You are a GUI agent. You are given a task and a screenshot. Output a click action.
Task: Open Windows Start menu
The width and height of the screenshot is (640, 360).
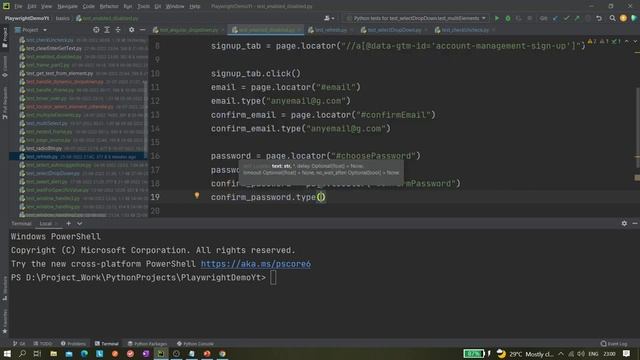[7, 353]
